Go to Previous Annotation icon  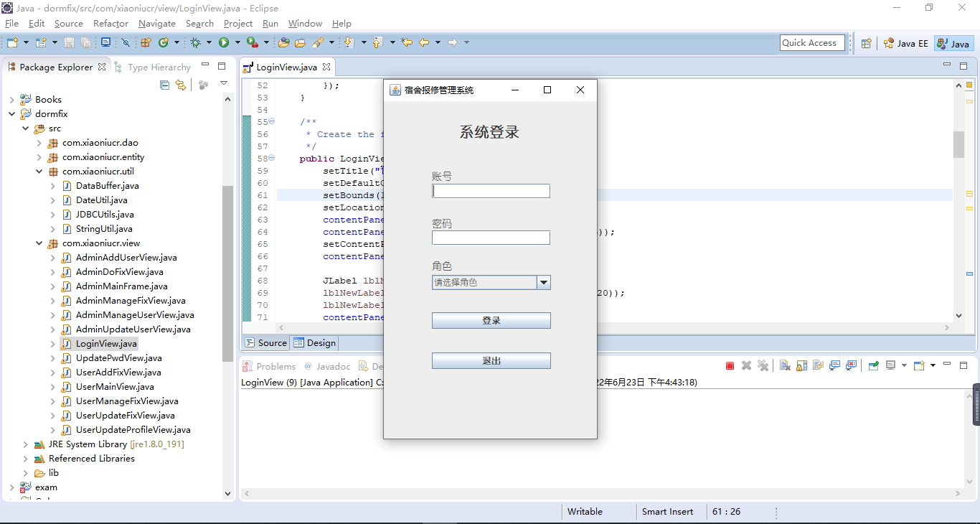(377, 42)
